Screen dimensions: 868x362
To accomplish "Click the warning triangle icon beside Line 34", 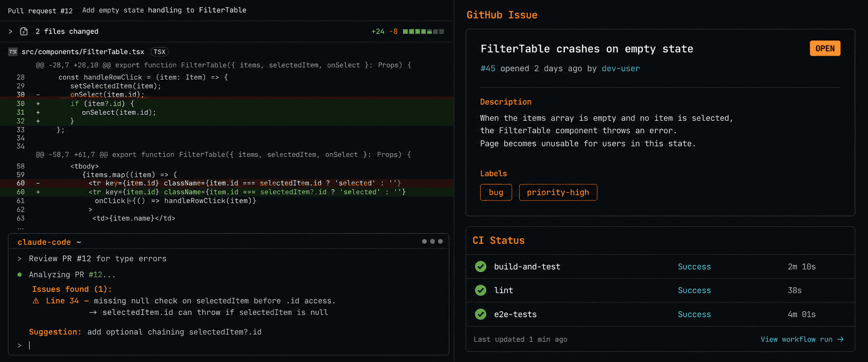I will pos(36,301).
